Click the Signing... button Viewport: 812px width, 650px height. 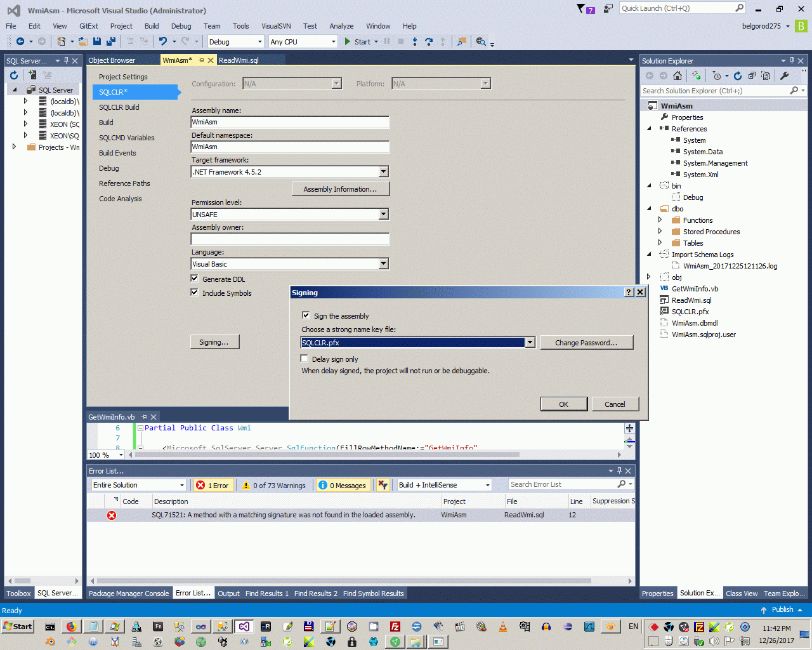point(214,342)
